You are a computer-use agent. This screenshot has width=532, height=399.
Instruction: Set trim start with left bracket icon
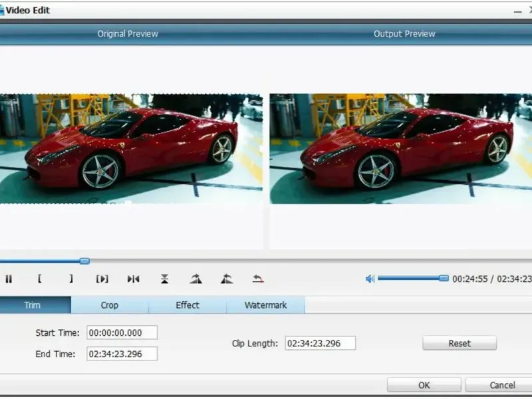pyautogui.click(x=39, y=279)
